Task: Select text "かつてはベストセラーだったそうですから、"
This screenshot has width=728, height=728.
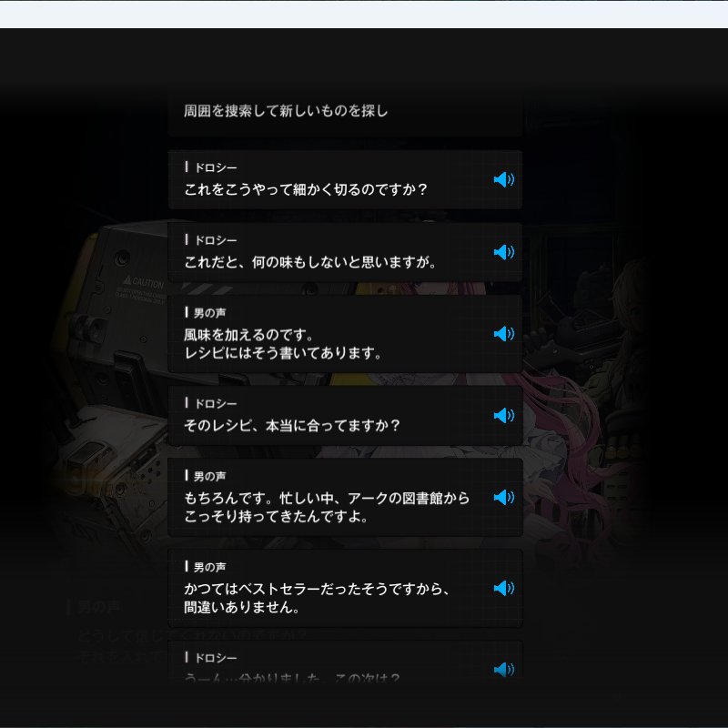Action: [x=317, y=589]
